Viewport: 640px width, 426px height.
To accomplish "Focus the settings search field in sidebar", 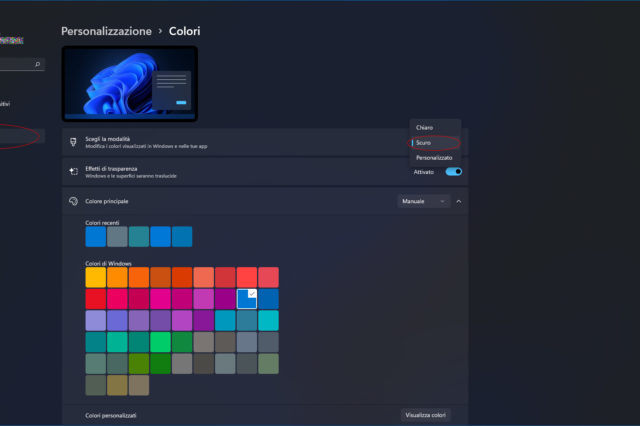I will [20, 64].
